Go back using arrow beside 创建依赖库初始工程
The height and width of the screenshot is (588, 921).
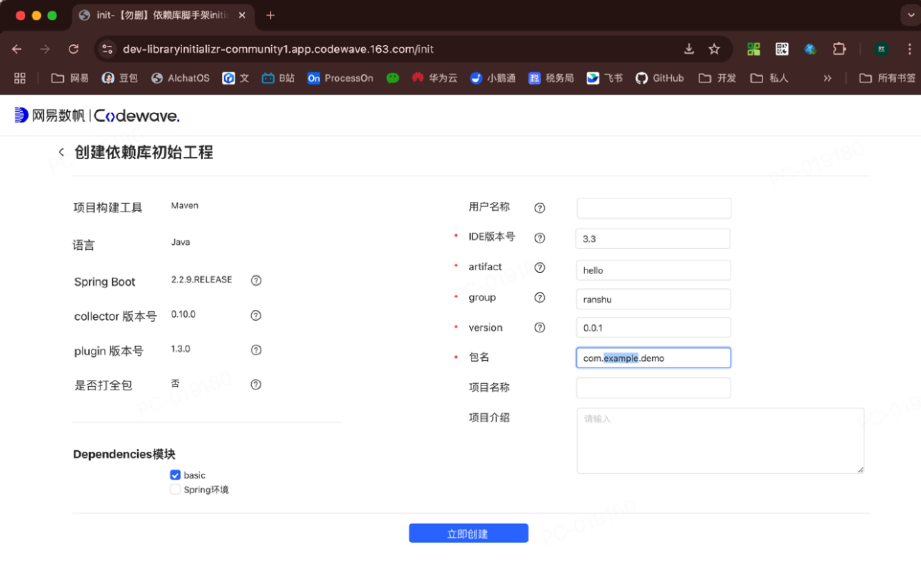click(x=61, y=152)
